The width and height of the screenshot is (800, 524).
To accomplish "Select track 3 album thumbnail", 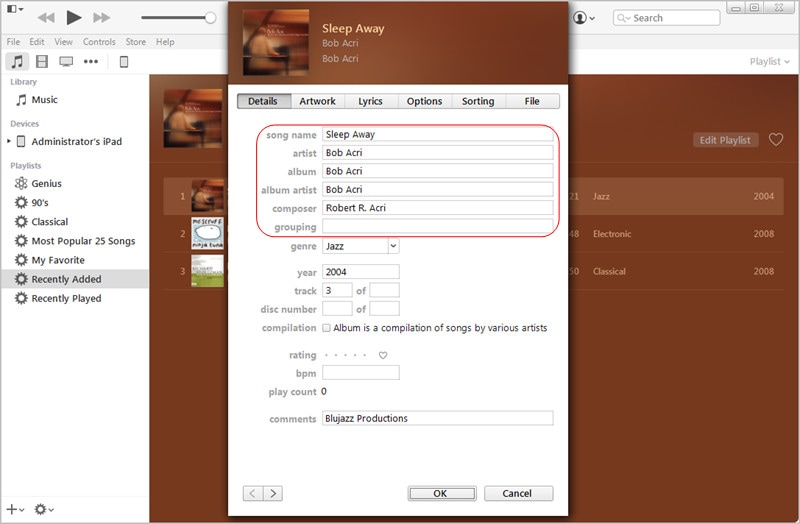I will tap(207, 271).
